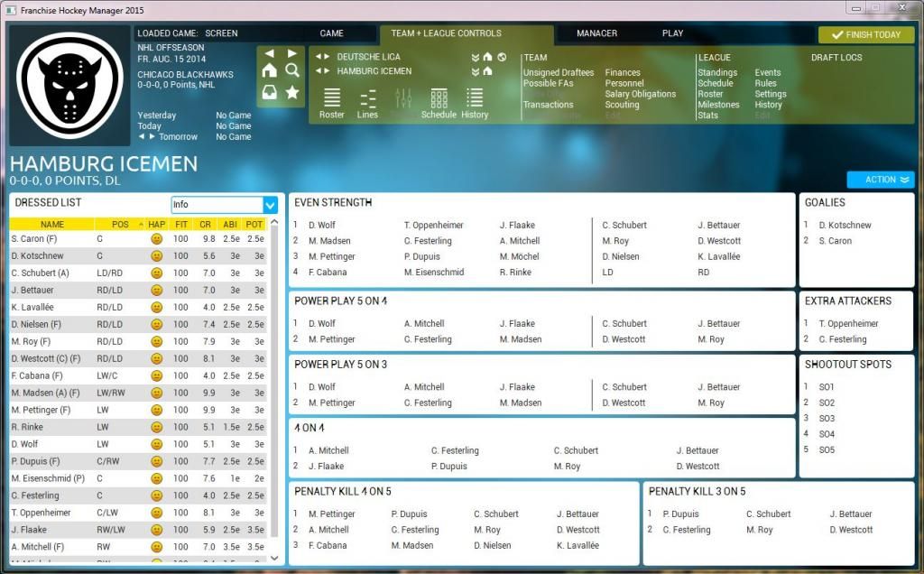Go back with the left navigation arrow above the home icon
This screenshot has width=924, height=574.
269,53
